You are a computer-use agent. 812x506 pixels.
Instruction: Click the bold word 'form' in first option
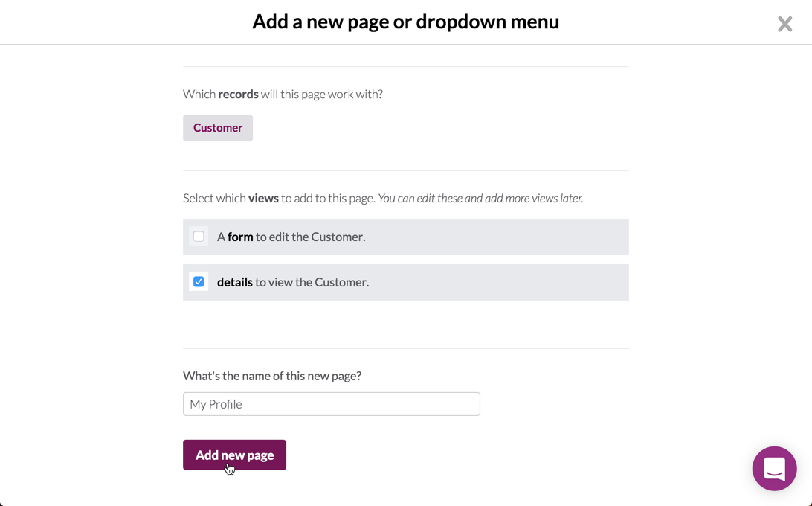pyautogui.click(x=240, y=237)
